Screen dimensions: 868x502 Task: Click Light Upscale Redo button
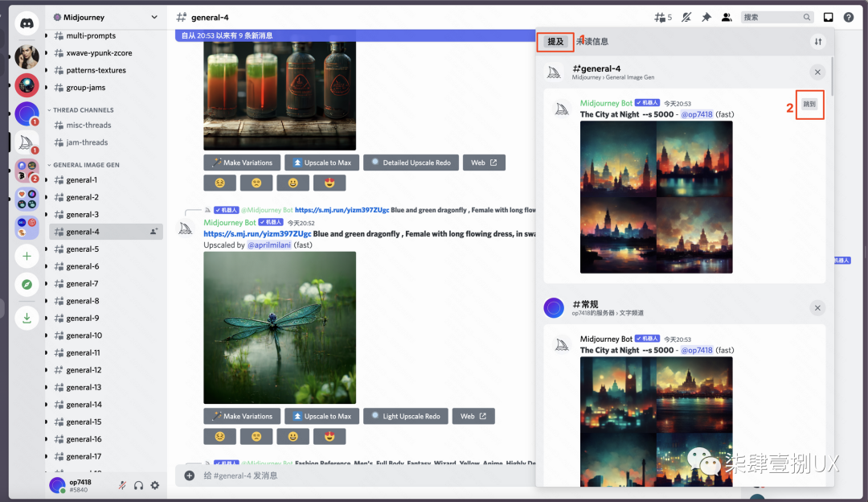point(406,416)
